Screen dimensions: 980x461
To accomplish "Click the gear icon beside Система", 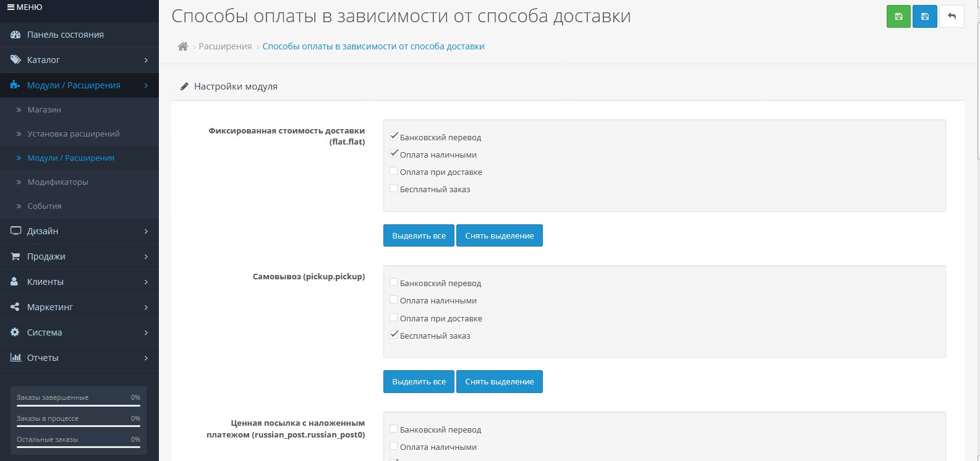I will point(15,332).
